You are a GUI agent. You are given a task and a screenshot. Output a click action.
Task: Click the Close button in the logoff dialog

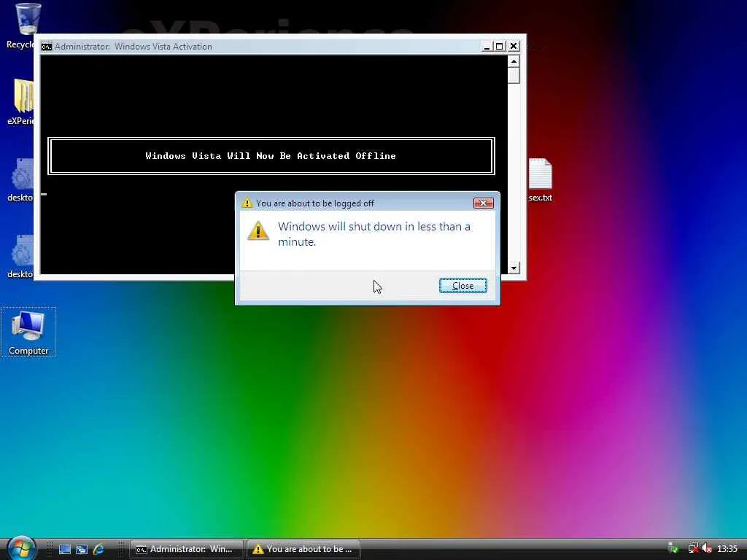(462, 286)
